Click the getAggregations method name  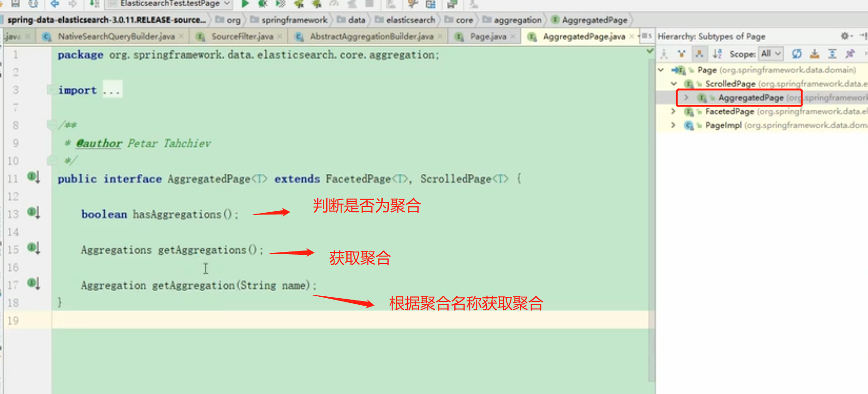[x=202, y=250]
